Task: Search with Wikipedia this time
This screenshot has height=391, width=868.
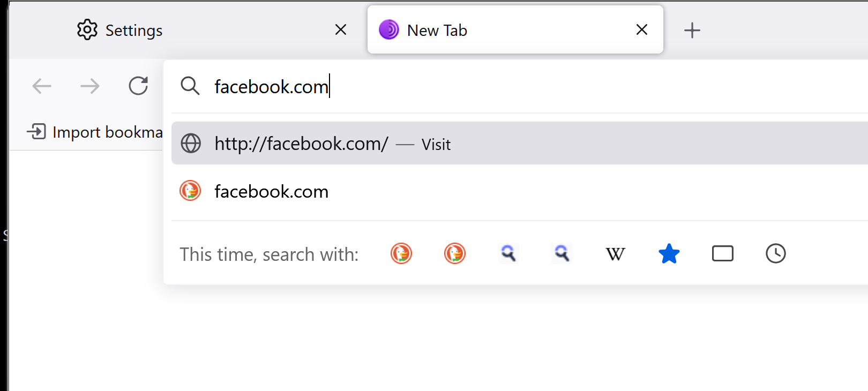Action: [615, 254]
